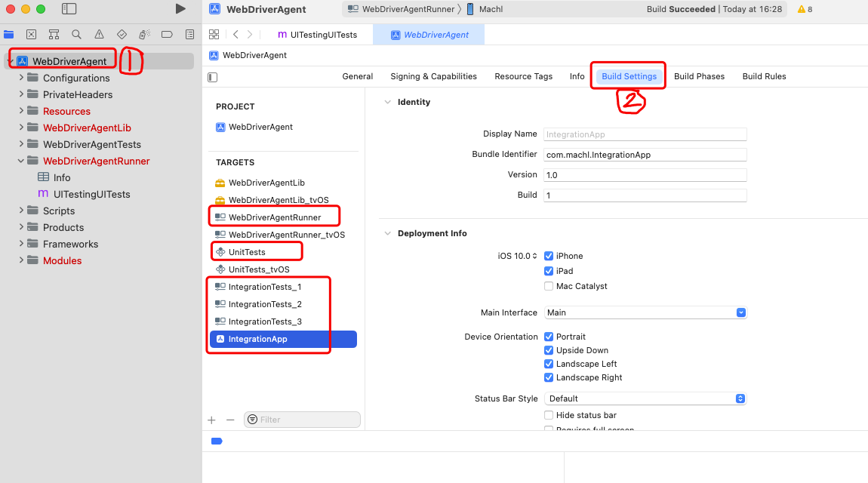This screenshot has height=483, width=868.
Task: Enable the Hide status bar checkbox
Action: [549, 415]
